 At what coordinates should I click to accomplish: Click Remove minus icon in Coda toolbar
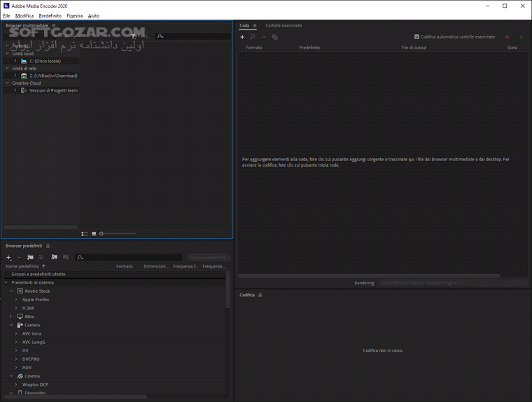pyautogui.click(x=264, y=37)
